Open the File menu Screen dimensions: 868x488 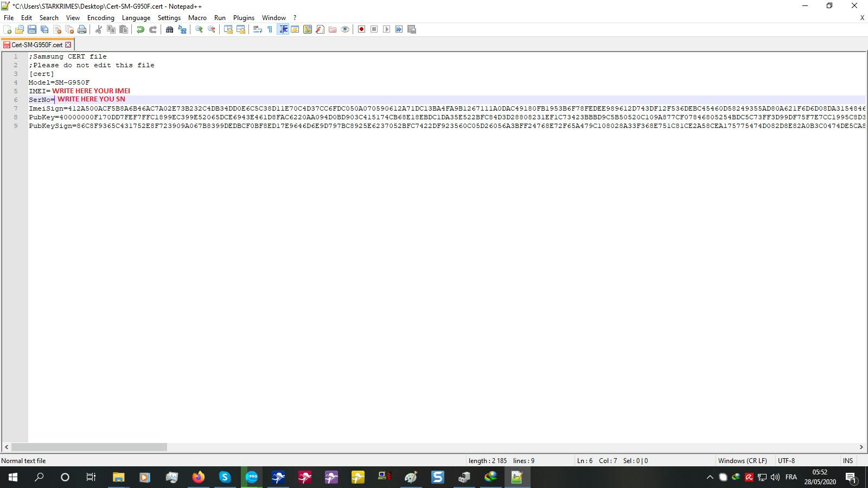click(x=9, y=18)
